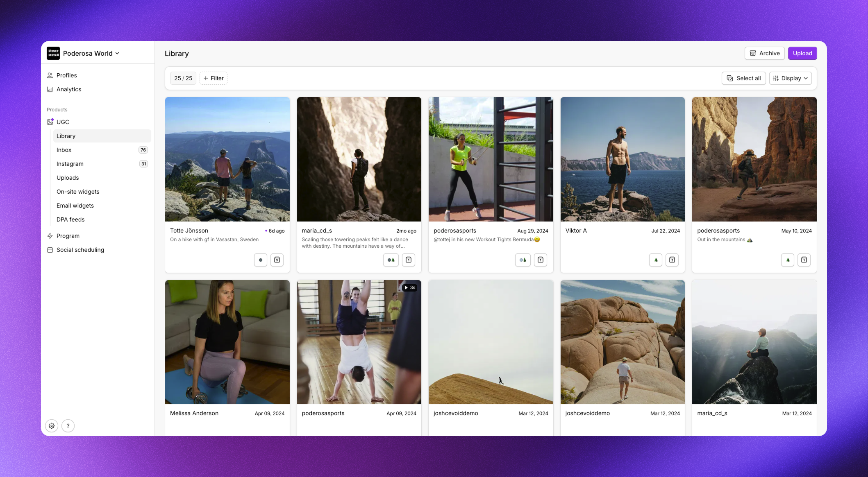Click tree tag icon on May 10 poderosasports card
Viewport: 868px width, 477px height.
[x=788, y=260]
